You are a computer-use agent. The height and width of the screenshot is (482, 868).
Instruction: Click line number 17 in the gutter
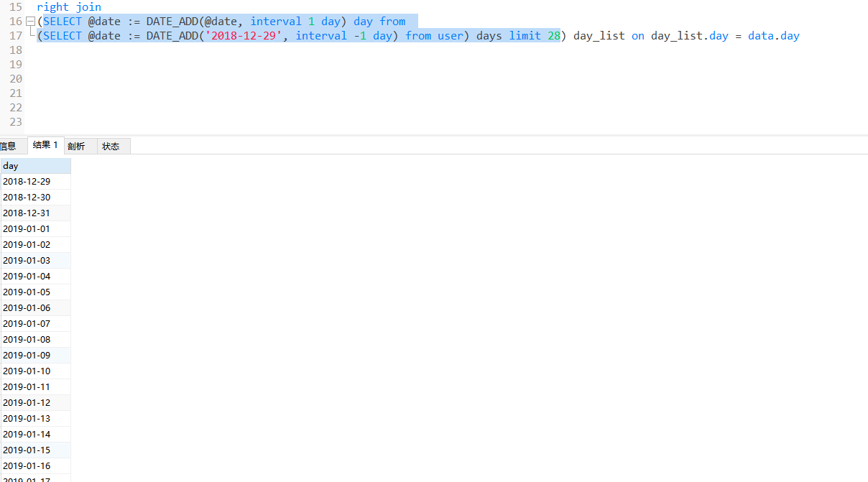[x=15, y=35]
